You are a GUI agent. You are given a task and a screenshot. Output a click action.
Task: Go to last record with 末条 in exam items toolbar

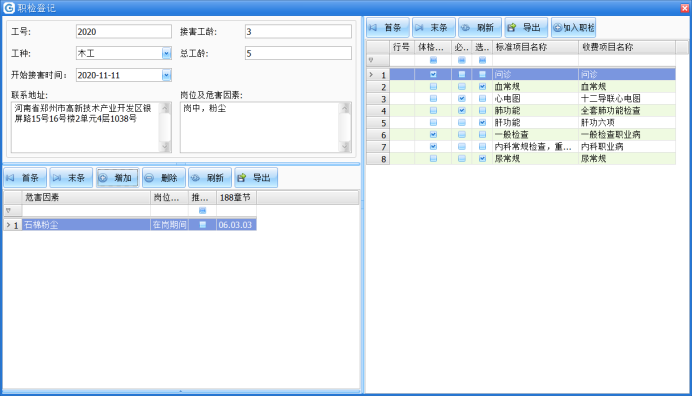click(434, 28)
